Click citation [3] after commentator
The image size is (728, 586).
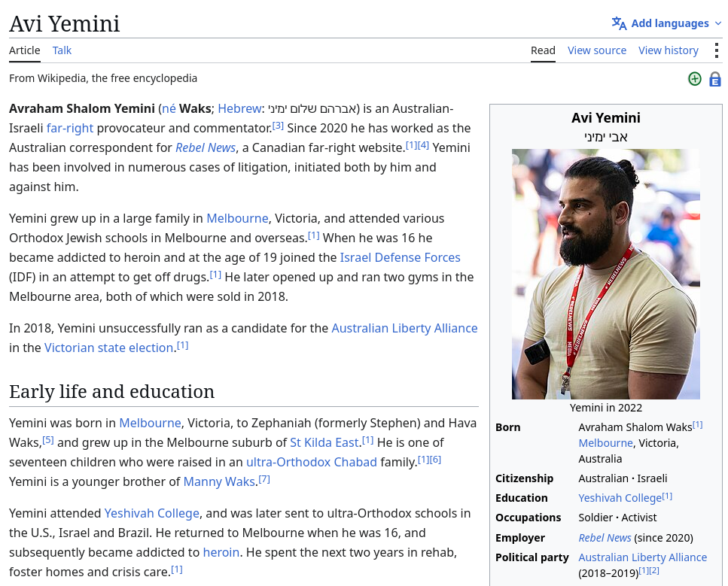[x=278, y=126]
